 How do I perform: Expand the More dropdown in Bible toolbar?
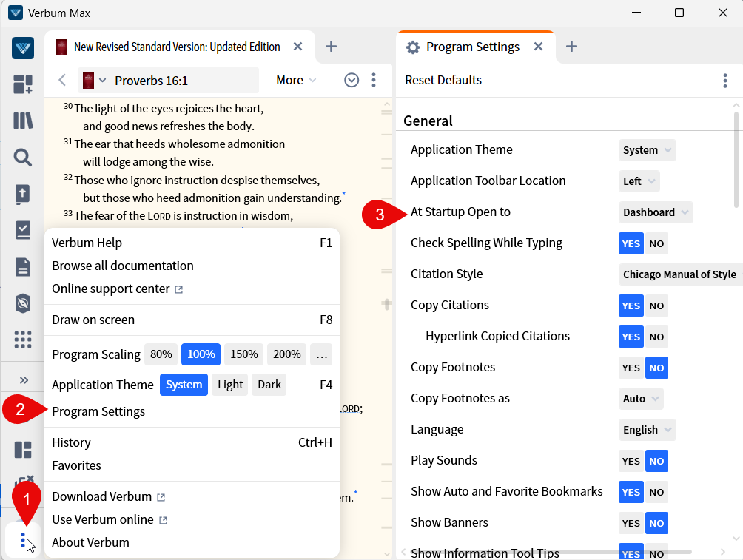pos(296,80)
